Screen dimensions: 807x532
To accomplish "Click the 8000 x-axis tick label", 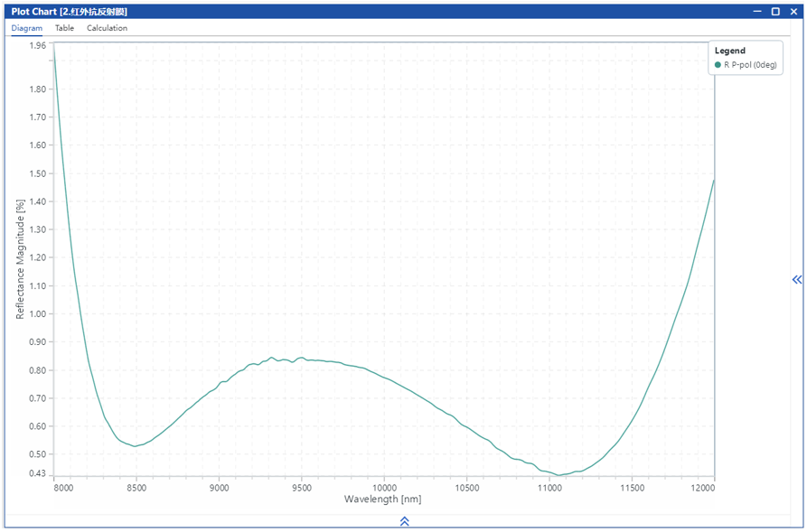I will point(63,488).
